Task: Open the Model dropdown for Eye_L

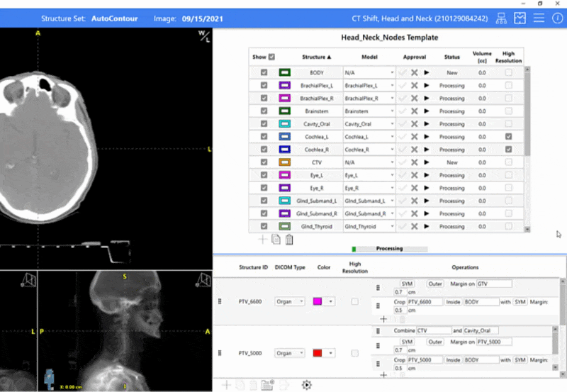Action: pyautogui.click(x=392, y=175)
